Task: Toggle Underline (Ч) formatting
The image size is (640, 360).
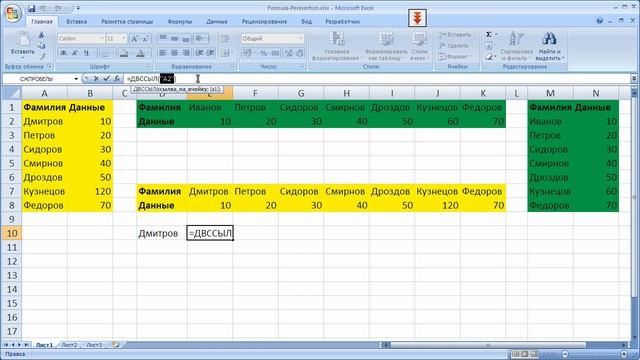Action: pyautogui.click(x=86, y=53)
